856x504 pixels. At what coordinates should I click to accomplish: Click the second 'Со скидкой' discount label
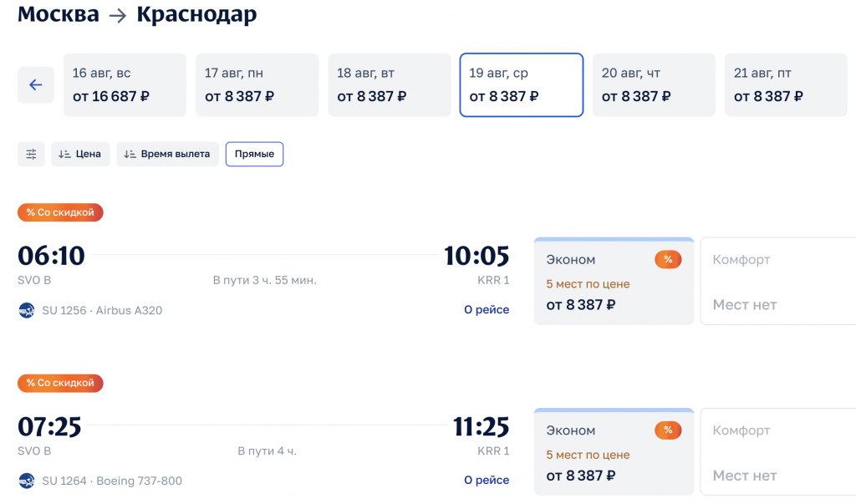pyautogui.click(x=60, y=384)
